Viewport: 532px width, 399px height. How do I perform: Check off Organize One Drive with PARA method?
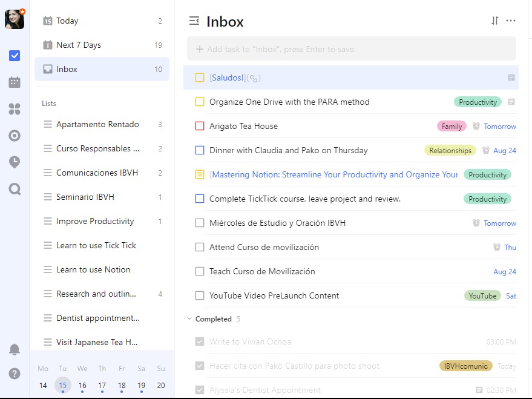[x=200, y=102]
